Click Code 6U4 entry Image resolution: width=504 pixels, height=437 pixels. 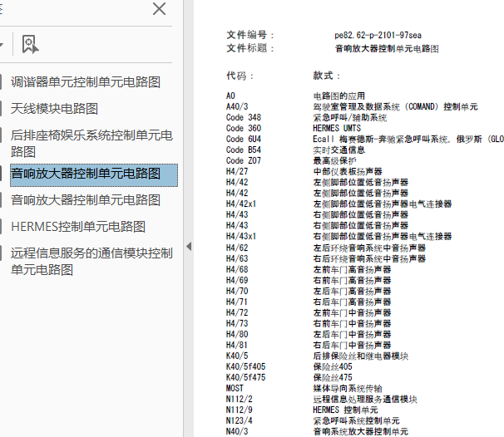(x=244, y=139)
